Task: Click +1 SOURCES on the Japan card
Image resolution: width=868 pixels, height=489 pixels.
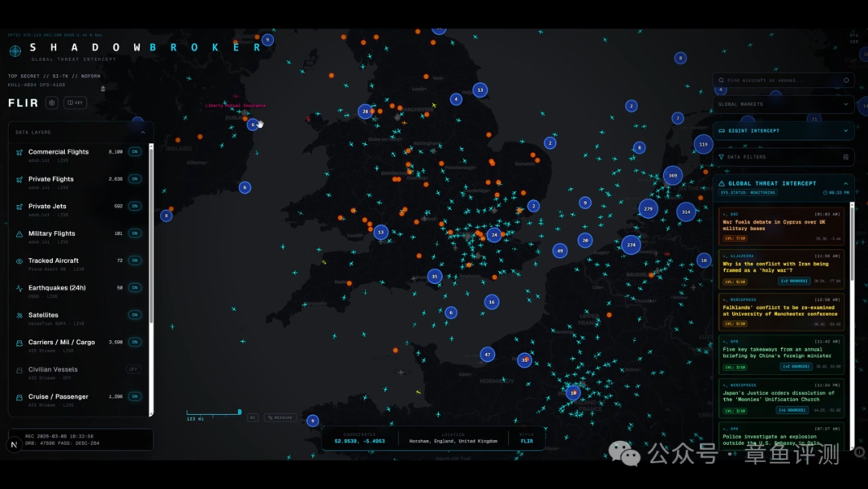Action: point(792,410)
